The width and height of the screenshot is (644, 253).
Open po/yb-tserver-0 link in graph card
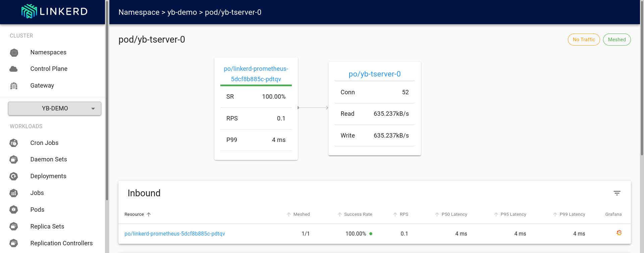pyautogui.click(x=375, y=74)
